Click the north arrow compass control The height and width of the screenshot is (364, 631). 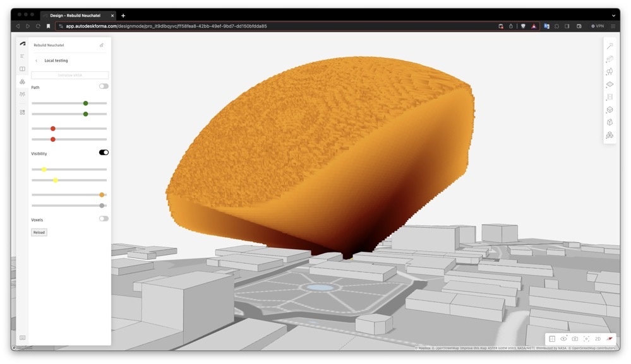click(609, 339)
